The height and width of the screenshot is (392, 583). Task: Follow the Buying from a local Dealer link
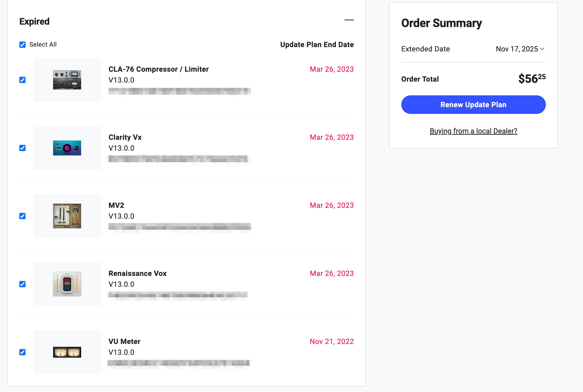473,131
